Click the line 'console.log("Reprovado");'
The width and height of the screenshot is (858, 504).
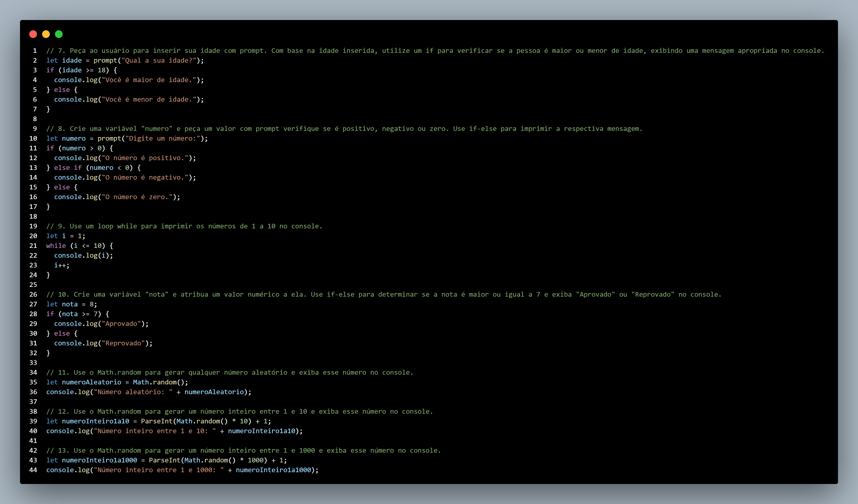[x=103, y=343]
